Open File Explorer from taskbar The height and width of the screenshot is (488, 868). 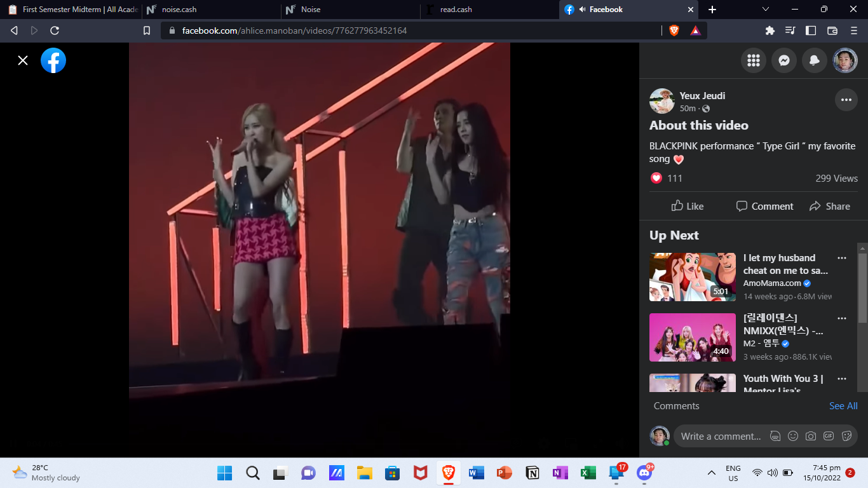pyautogui.click(x=364, y=473)
